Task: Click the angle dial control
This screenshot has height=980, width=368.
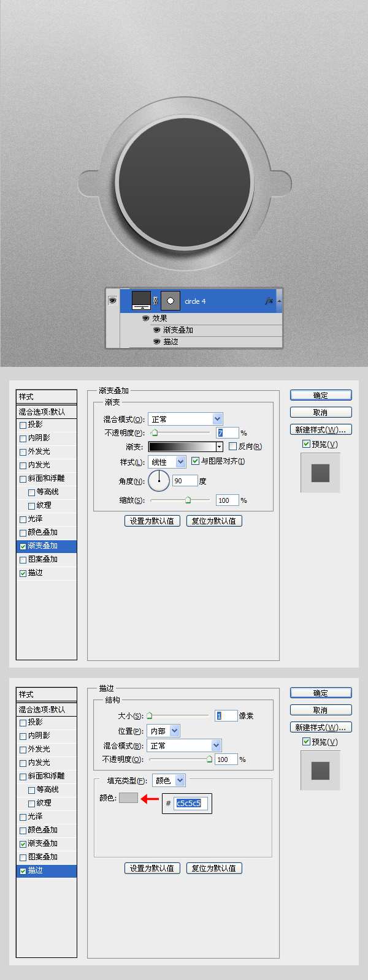Action: click(159, 481)
